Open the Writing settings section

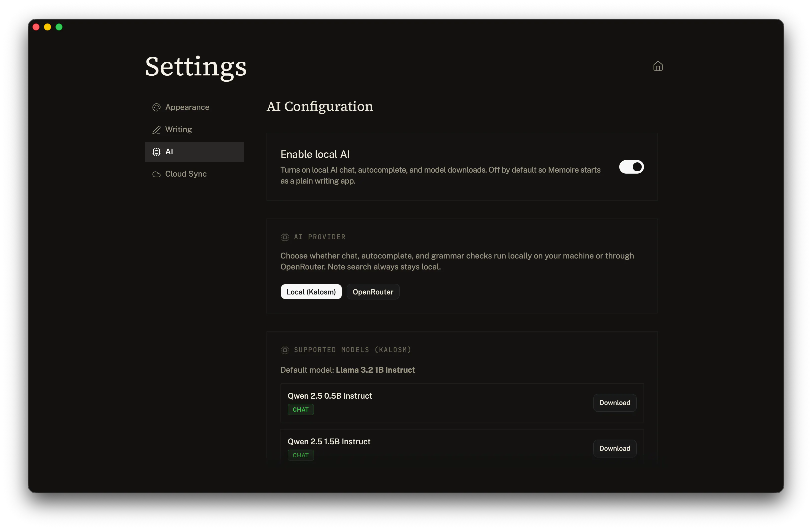(194, 130)
